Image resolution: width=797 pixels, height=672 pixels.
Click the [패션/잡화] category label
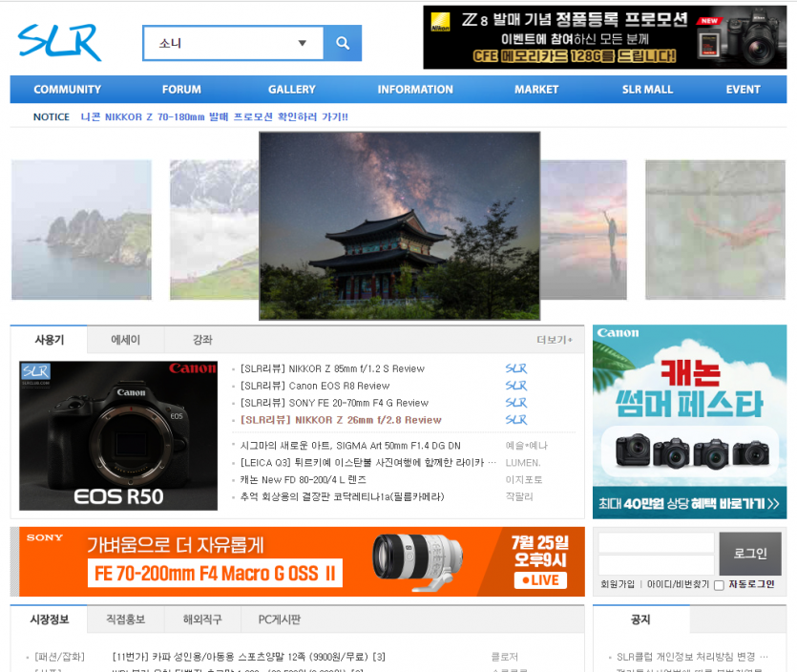click(59, 657)
